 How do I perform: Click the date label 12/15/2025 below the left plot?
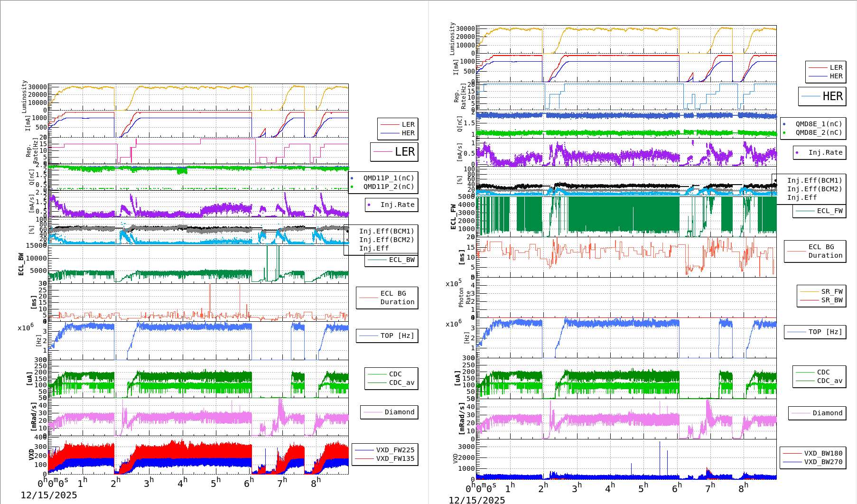(x=50, y=495)
